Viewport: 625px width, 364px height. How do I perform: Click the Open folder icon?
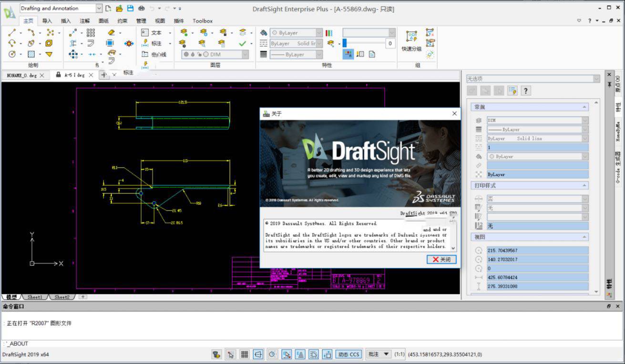tap(119, 8)
